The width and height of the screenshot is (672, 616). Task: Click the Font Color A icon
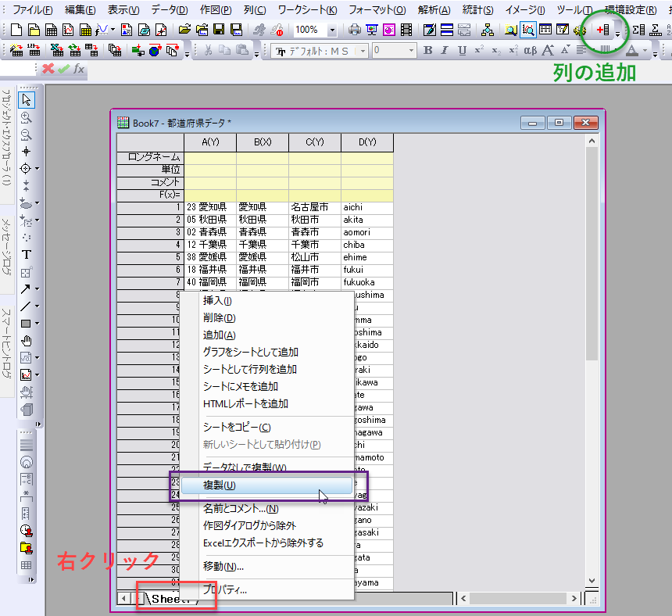(x=631, y=51)
